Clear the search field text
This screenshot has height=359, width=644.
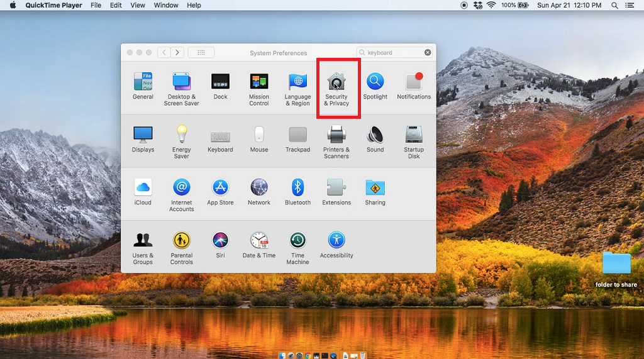point(428,53)
